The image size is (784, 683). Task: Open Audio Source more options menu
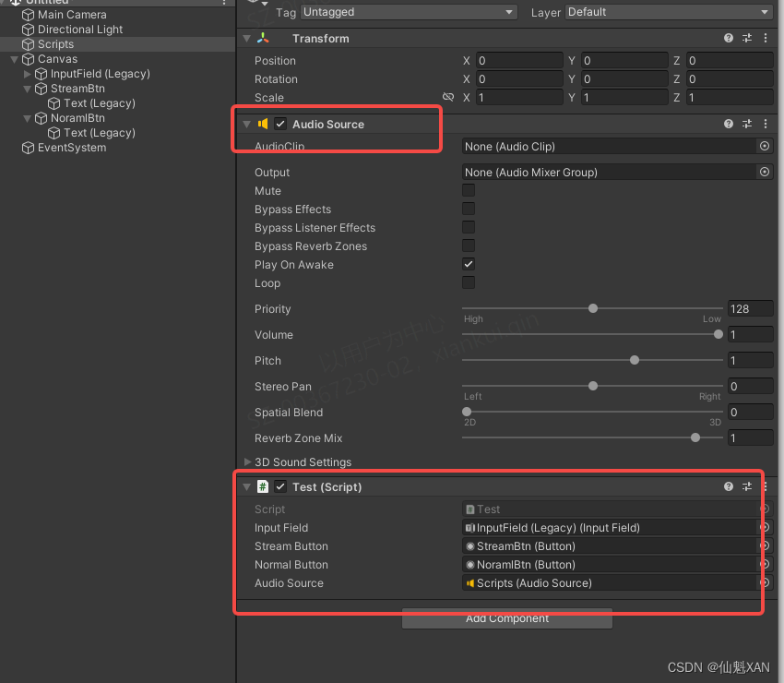click(x=766, y=124)
